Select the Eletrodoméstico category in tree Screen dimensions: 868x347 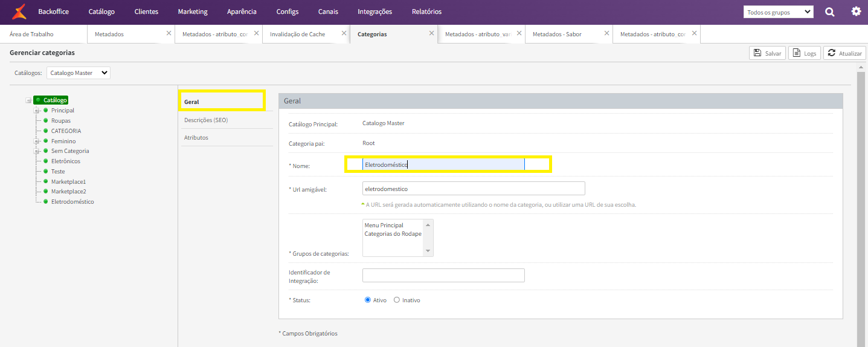72,201
